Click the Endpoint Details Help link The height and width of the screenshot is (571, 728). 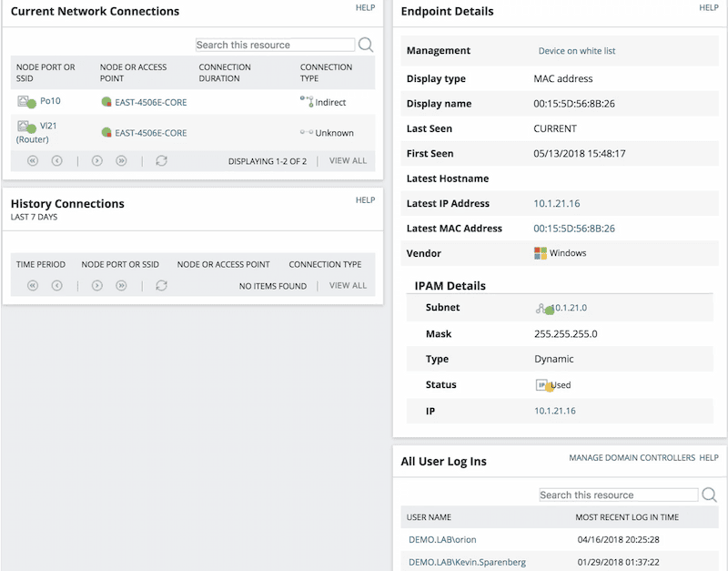708,7
